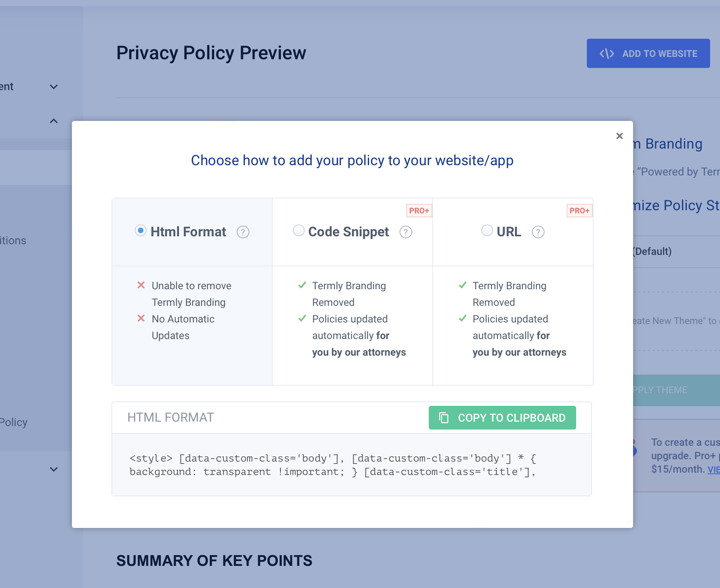This screenshot has height=588, width=720.
Task: Click the Html Format help question icon
Action: (x=243, y=232)
